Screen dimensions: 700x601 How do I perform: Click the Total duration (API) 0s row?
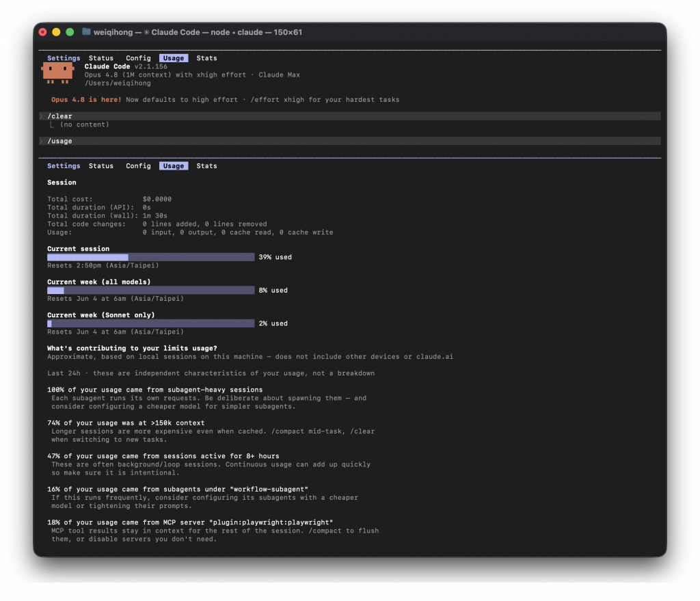tap(99, 208)
